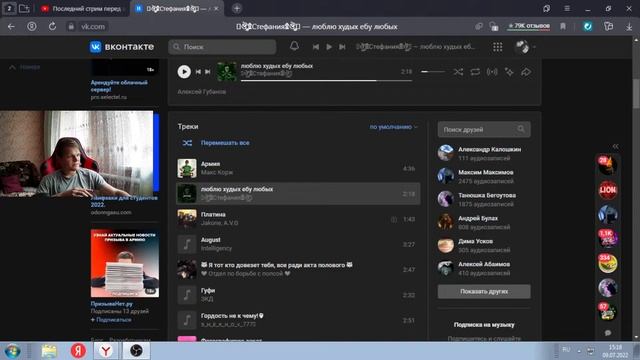Play track 'Гордость не к чему!'
This screenshot has height=360, width=640.
(x=298, y=320)
